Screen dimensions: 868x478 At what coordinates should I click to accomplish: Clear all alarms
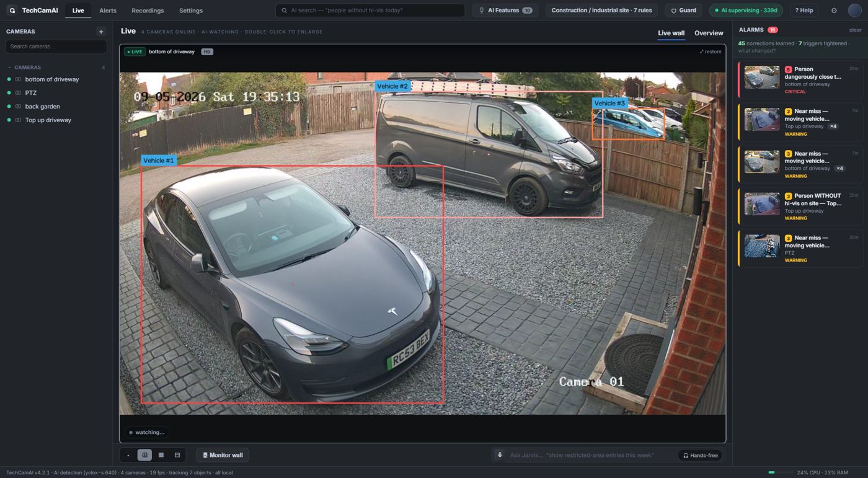[x=855, y=30]
